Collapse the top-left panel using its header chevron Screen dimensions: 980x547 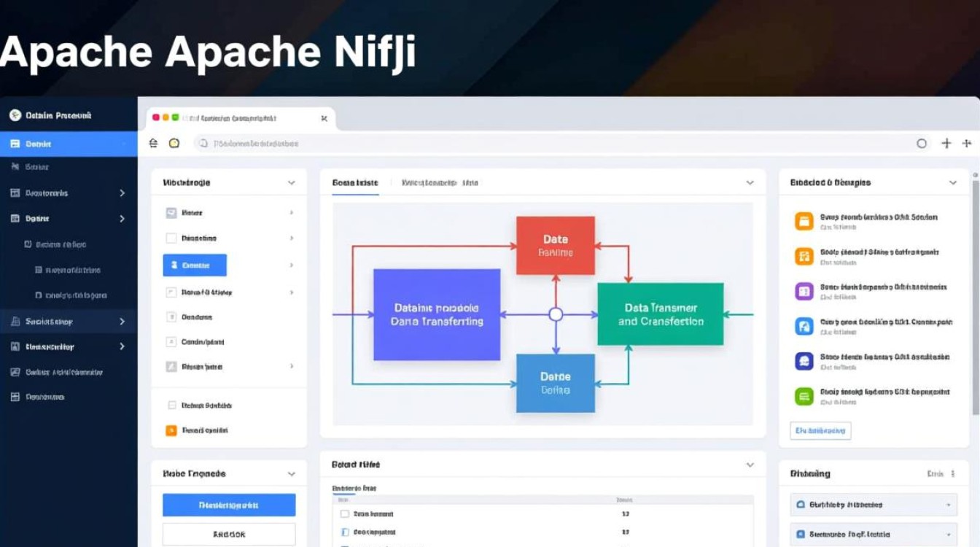pos(292,183)
